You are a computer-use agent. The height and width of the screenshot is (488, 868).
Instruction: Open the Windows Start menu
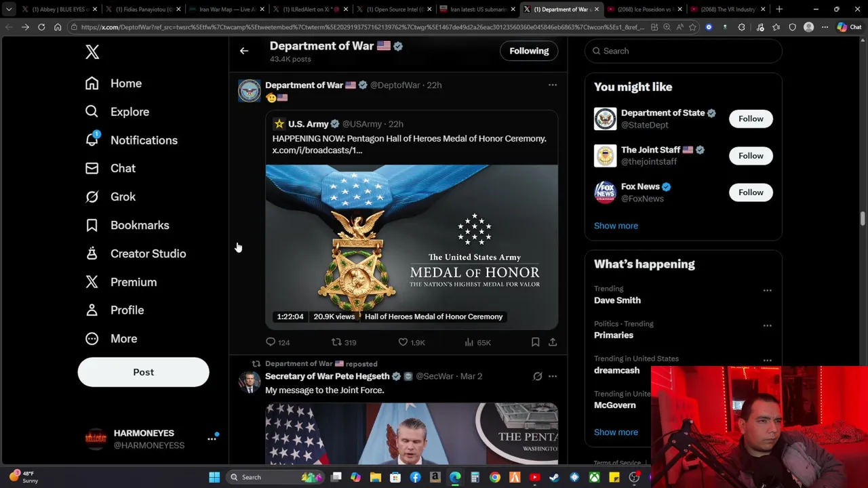tap(214, 477)
